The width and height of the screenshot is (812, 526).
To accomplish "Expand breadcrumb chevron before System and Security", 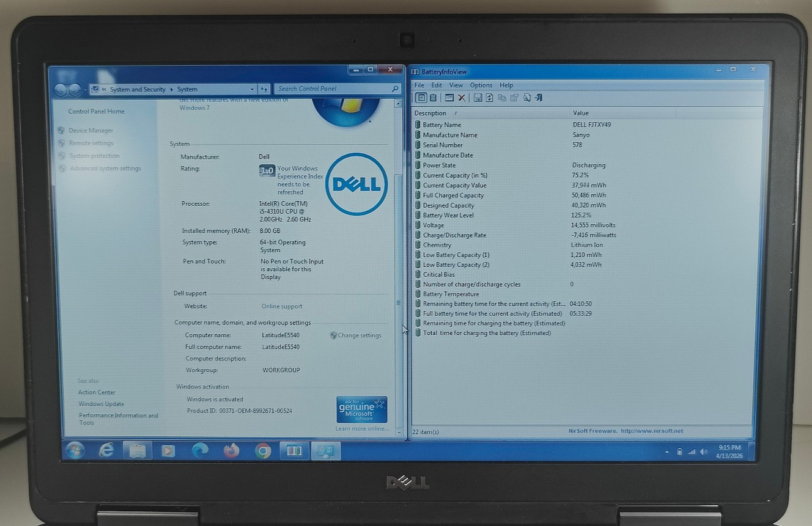I will [105, 89].
